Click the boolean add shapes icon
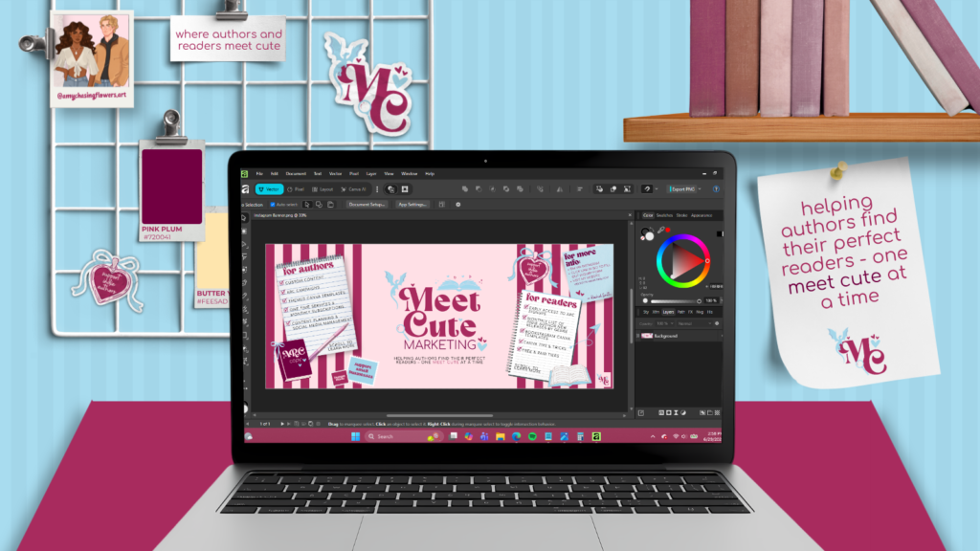This screenshot has height=551, width=980. click(x=464, y=189)
